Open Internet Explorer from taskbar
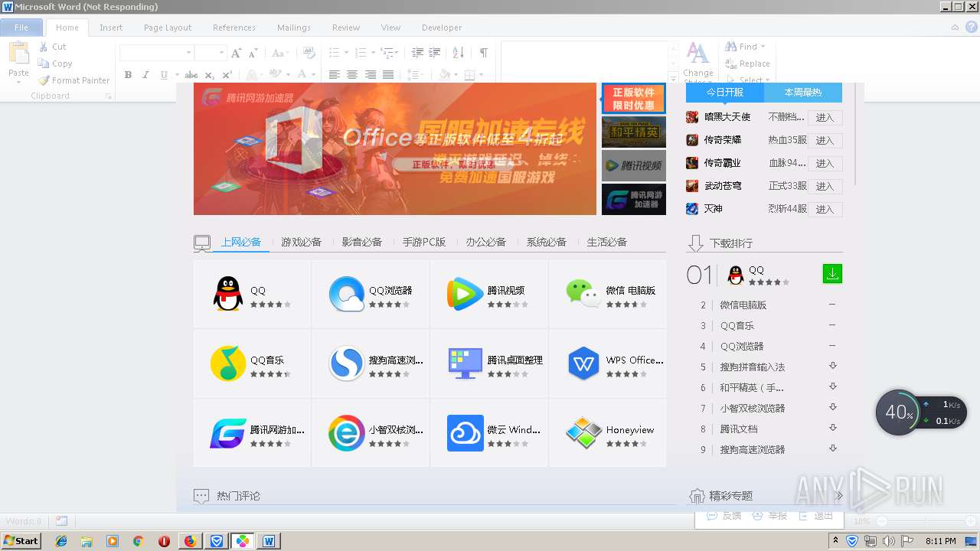980x551 pixels. (x=61, y=541)
